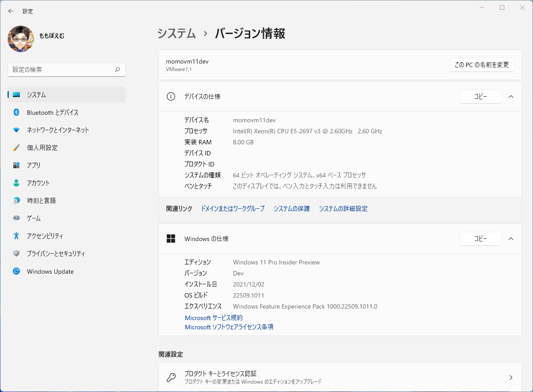Select the 時刻と言語 menu label
This screenshot has height=392, width=533.
click(41, 200)
